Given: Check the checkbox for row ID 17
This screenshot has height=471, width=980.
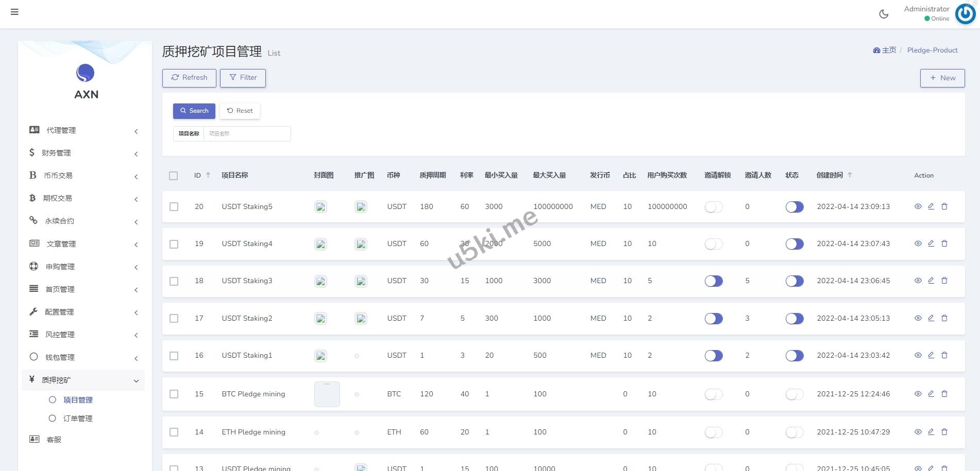Looking at the screenshot, I should point(174,319).
